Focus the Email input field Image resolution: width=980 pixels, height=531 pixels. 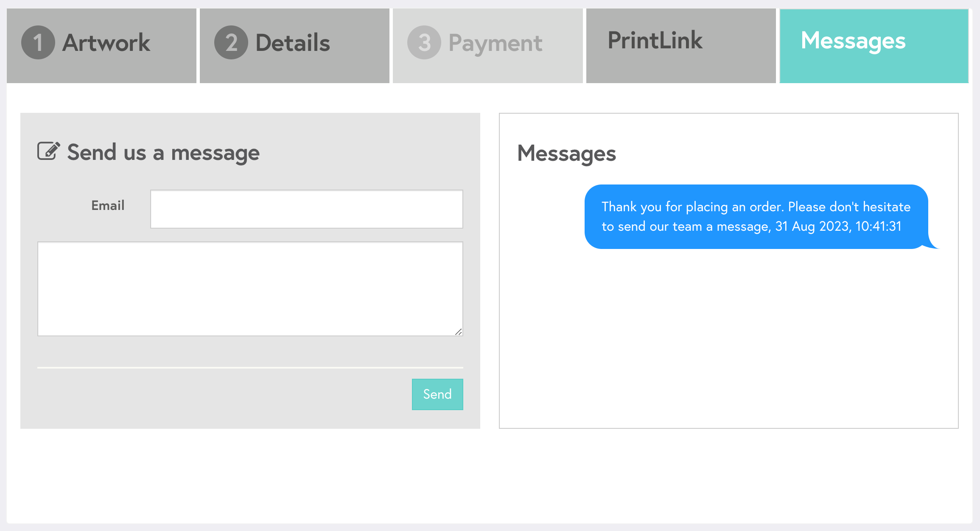(x=306, y=209)
